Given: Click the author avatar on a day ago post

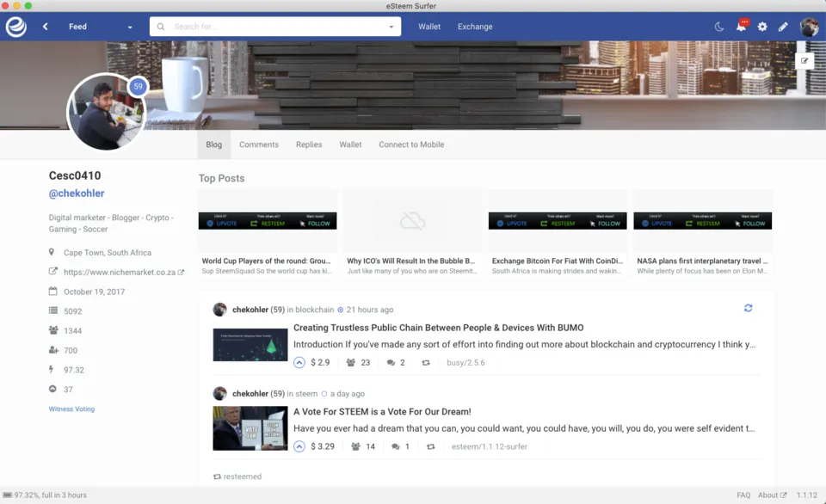Looking at the screenshot, I should point(219,393).
